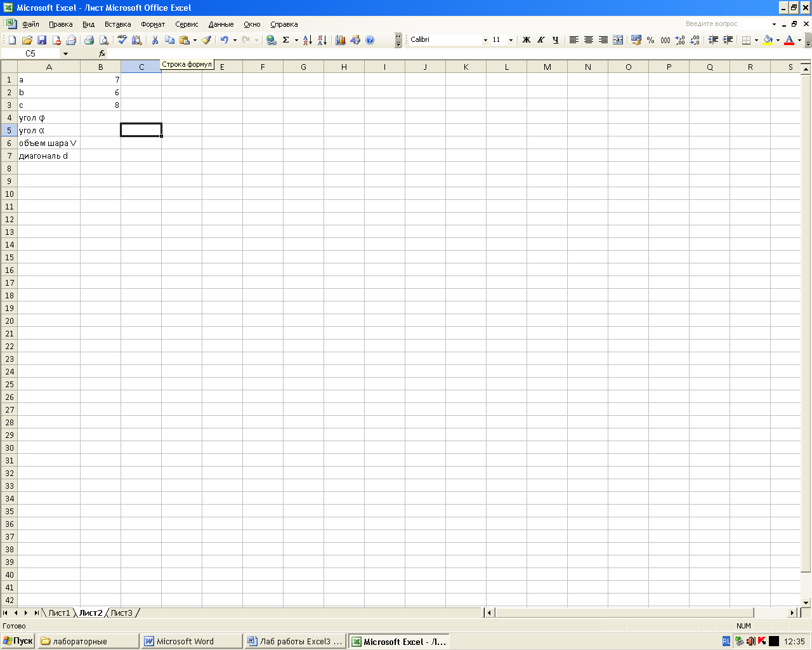This screenshot has width=812, height=650.
Task: Open the Undo history dropdown arrow
Action: point(234,40)
